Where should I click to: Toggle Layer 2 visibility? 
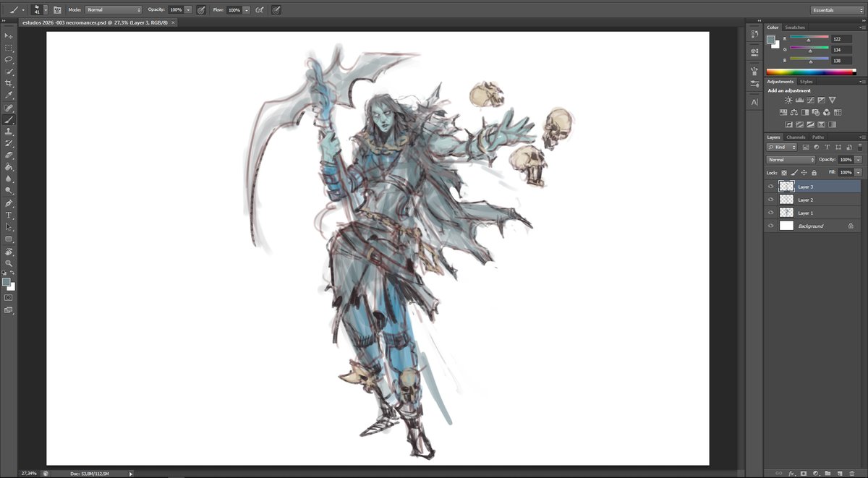[x=770, y=200]
